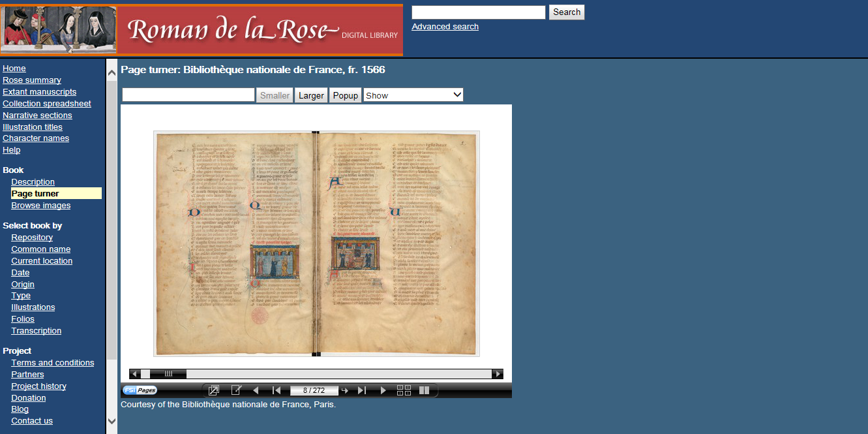
Task: Open the full-screen viewer icon
Action: pos(213,390)
